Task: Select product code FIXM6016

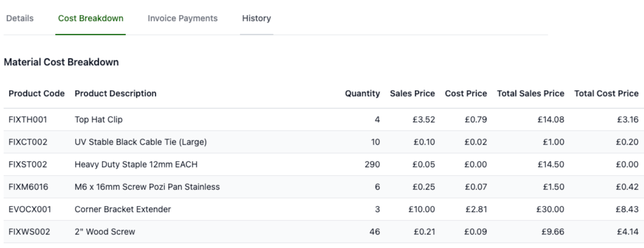Action: (x=28, y=187)
